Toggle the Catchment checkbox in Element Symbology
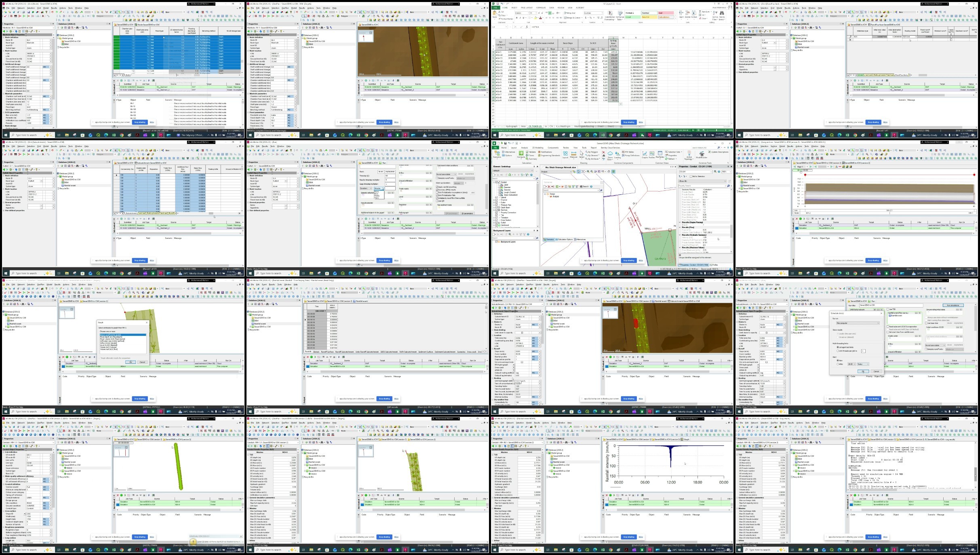The height and width of the screenshot is (555, 980). pyautogui.click(x=496, y=225)
